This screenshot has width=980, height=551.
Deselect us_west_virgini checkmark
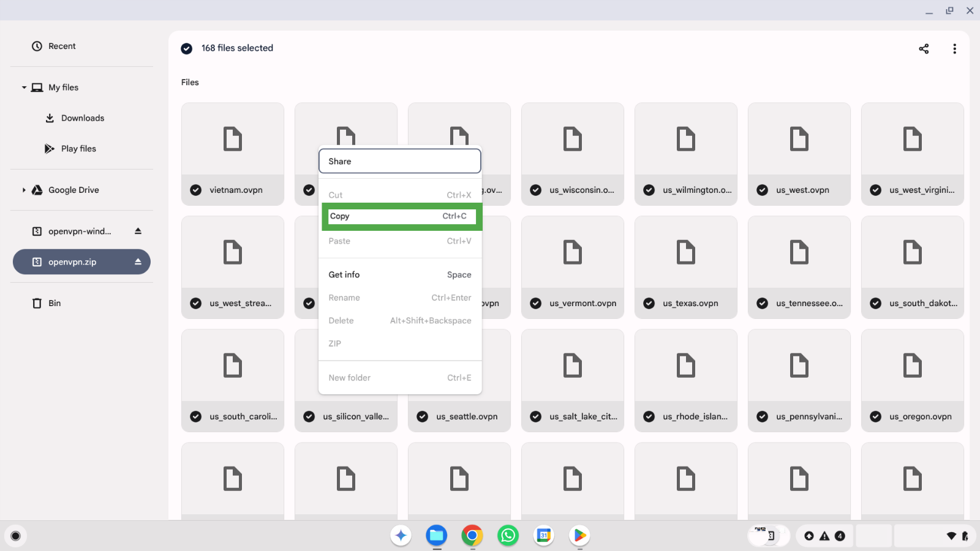876,190
